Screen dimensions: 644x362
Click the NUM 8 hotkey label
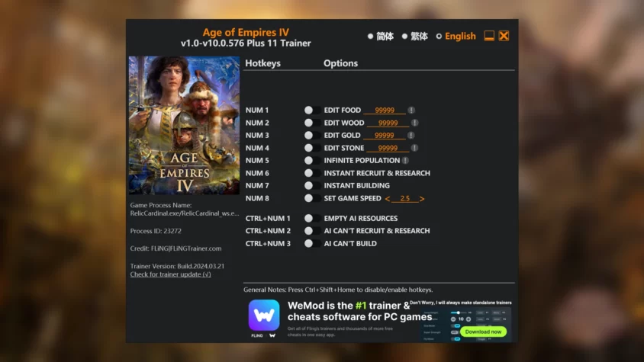click(x=257, y=198)
